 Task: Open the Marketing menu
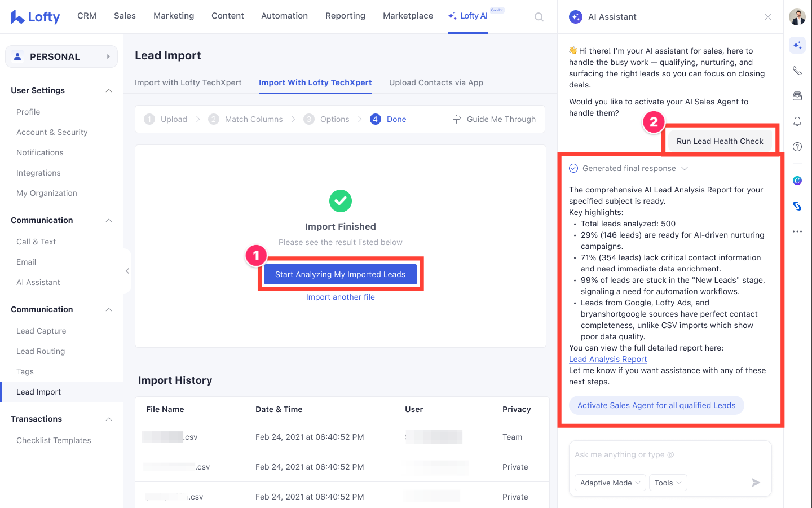tap(174, 16)
